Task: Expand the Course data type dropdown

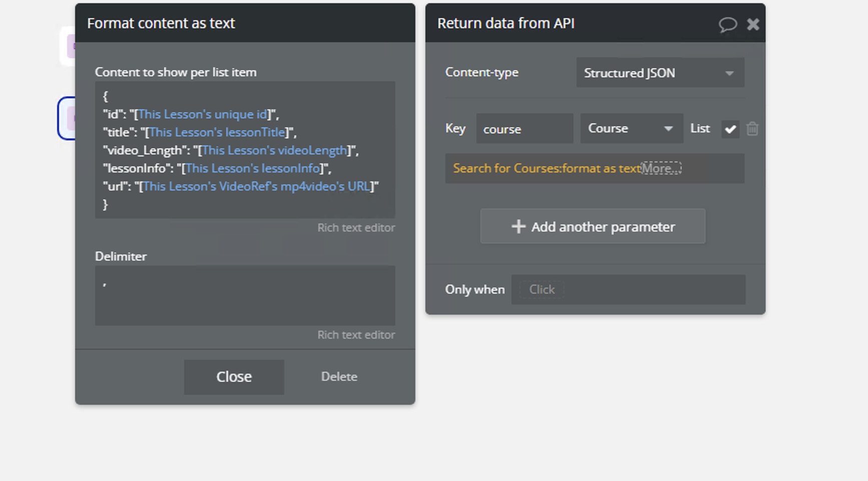Action: pos(631,129)
